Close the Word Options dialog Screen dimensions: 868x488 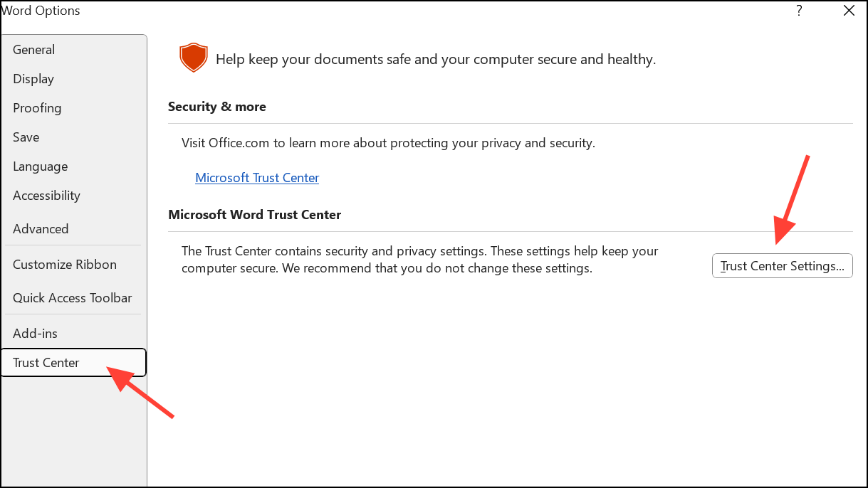848,11
